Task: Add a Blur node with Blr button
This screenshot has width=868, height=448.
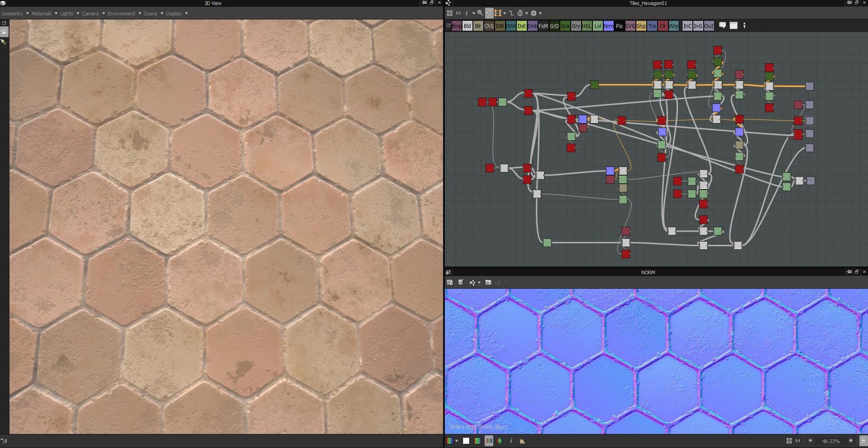Action: [x=478, y=26]
